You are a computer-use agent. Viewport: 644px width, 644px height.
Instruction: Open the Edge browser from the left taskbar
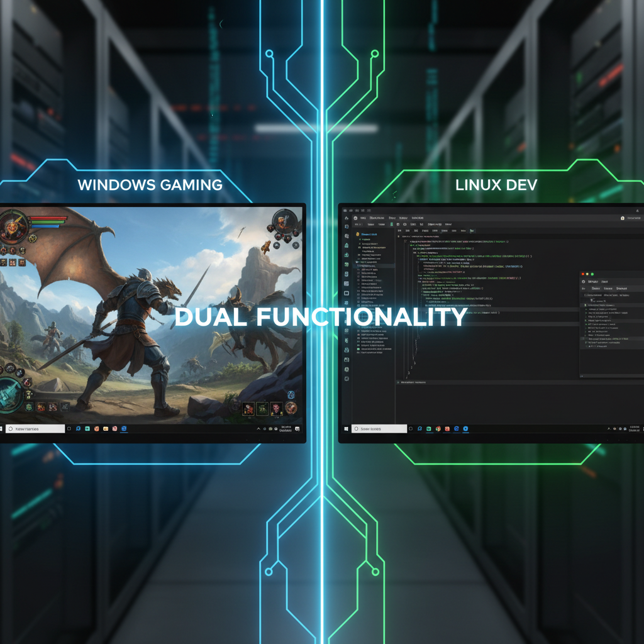pos(124,429)
